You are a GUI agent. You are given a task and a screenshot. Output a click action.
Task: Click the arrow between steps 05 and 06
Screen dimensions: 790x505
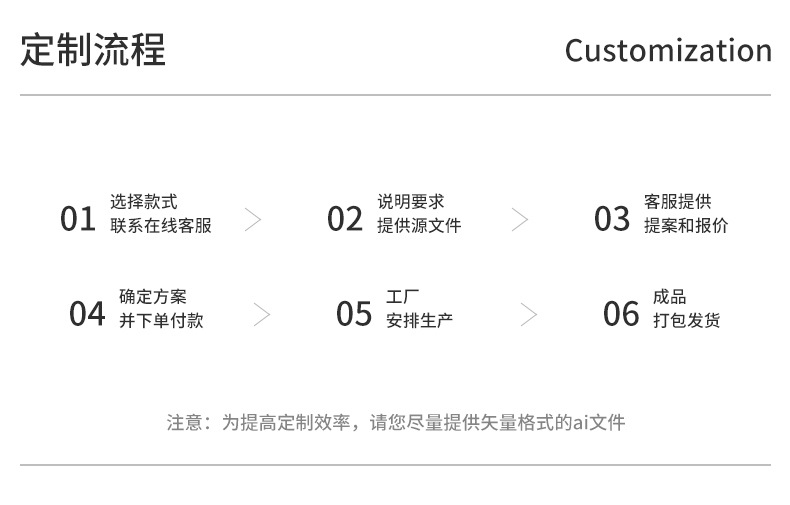(529, 314)
